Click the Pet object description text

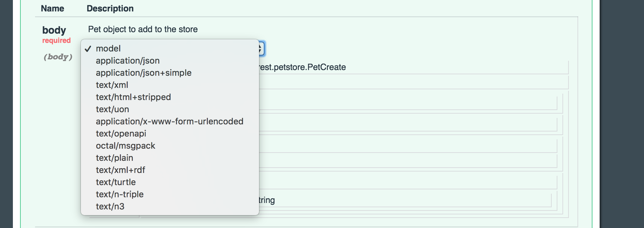pos(143,29)
